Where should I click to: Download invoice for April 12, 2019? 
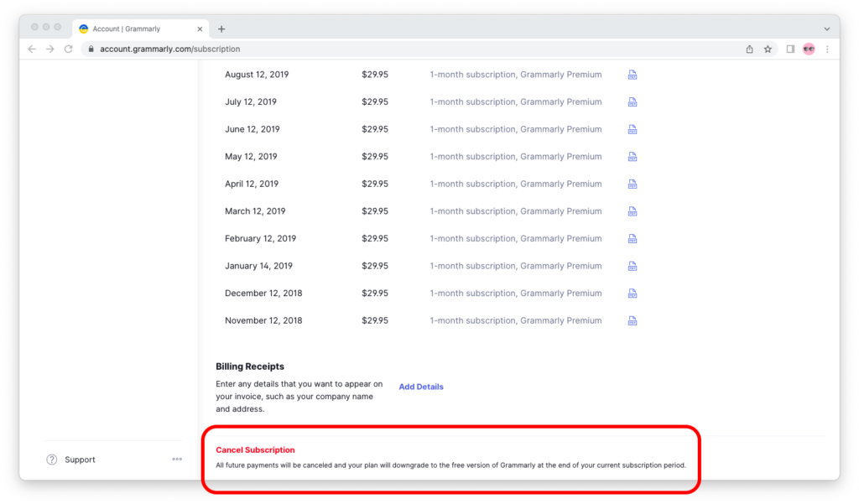tap(633, 184)
